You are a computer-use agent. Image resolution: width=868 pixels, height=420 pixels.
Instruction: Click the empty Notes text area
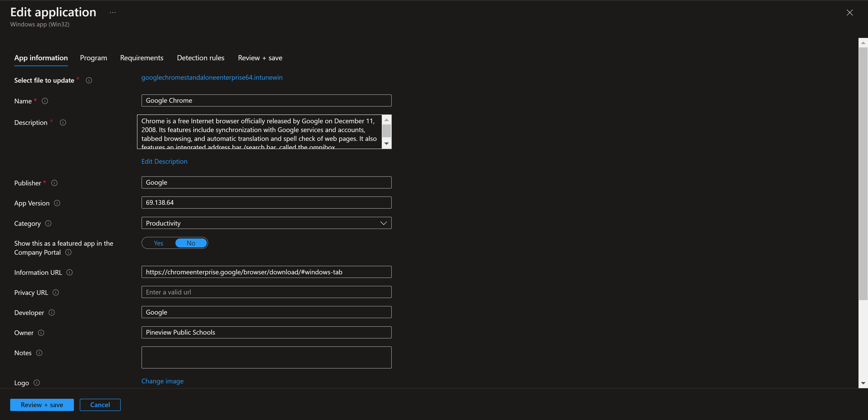pyautogui.click(x=266, y=357)
